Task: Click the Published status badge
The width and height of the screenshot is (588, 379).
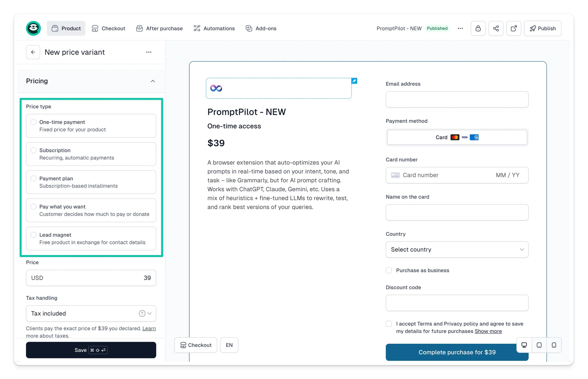Action: pyautogui.click(x=437, y=28)
